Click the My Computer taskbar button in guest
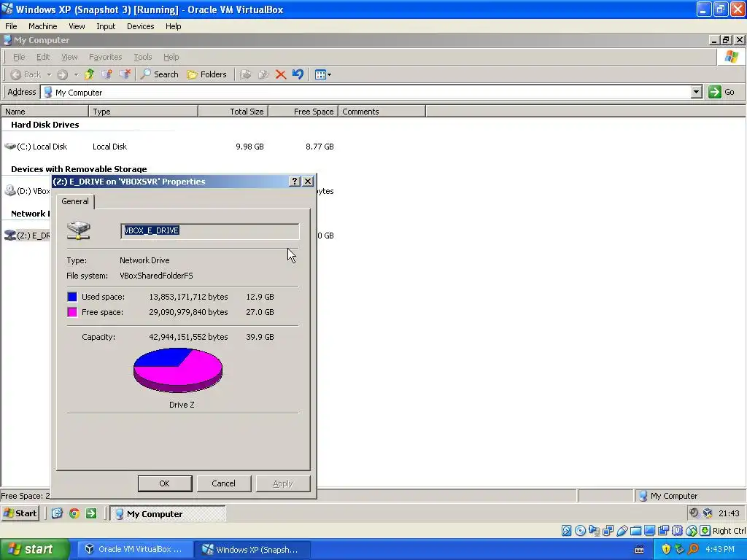747x560 pixels. pyautogui.click(x=168, y=513)
